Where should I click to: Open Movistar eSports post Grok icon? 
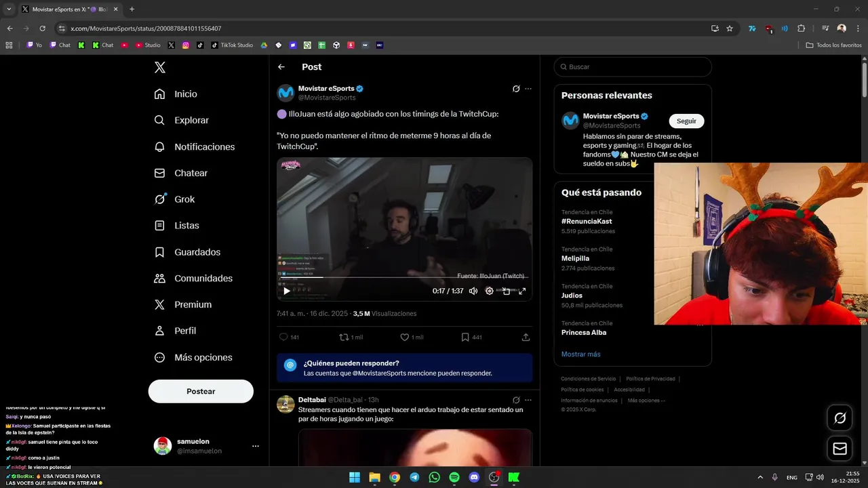click(x=516, y=89)
